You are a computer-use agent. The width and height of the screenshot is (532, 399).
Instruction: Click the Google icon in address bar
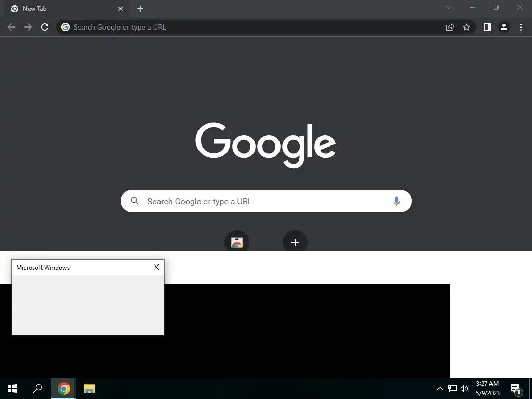(x=65, y=27)
